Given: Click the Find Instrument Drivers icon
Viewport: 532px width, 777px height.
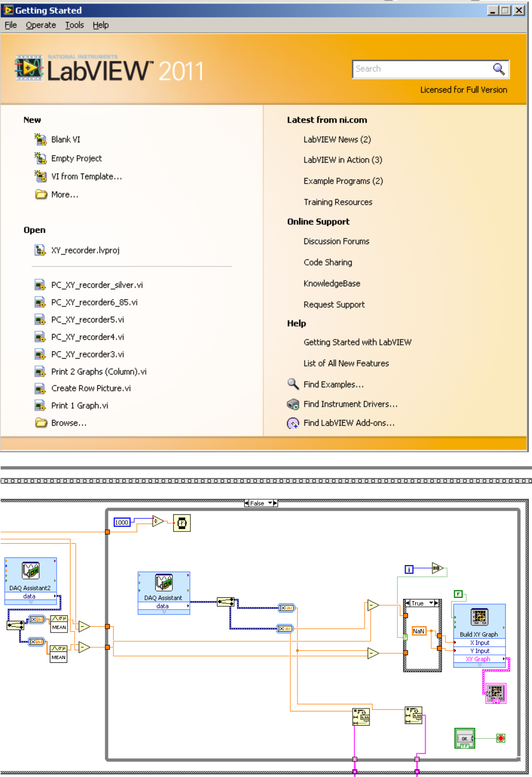Looking at the screenshot, I should click(x=293, y=404).
